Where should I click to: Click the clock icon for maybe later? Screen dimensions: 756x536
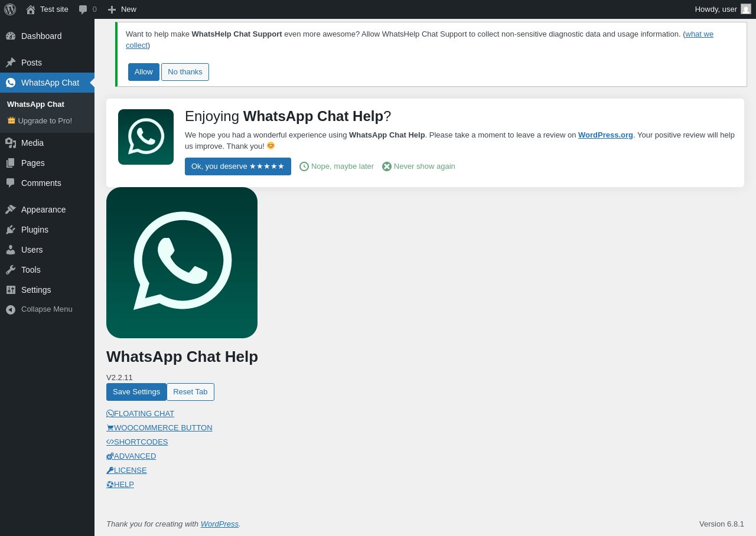304,166
